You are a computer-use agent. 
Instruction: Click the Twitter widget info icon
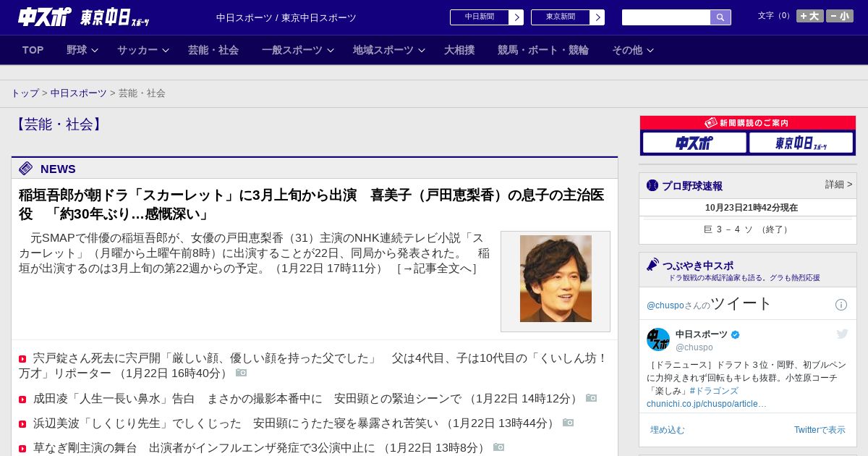841,305
